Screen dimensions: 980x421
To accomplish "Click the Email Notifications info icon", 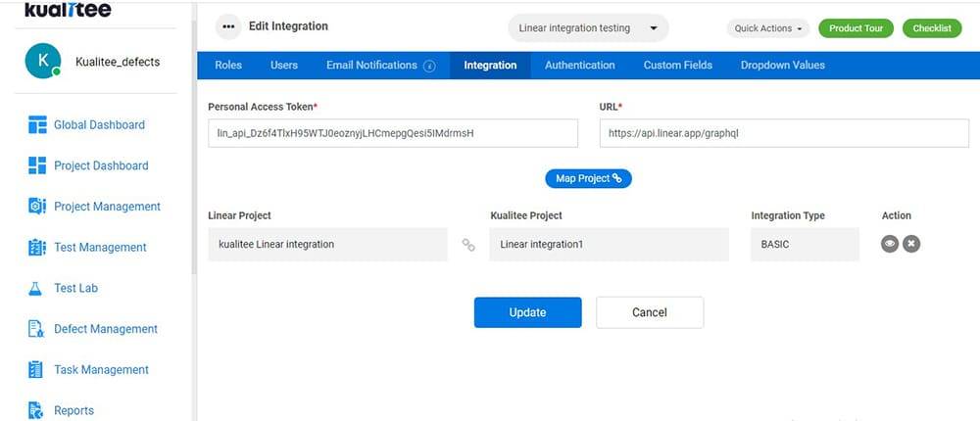I will coord(429,66).
